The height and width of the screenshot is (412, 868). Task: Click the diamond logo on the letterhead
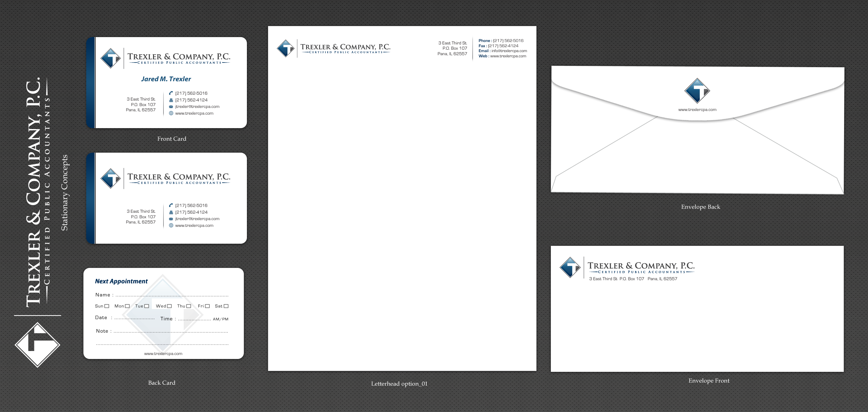coord(286,48)
